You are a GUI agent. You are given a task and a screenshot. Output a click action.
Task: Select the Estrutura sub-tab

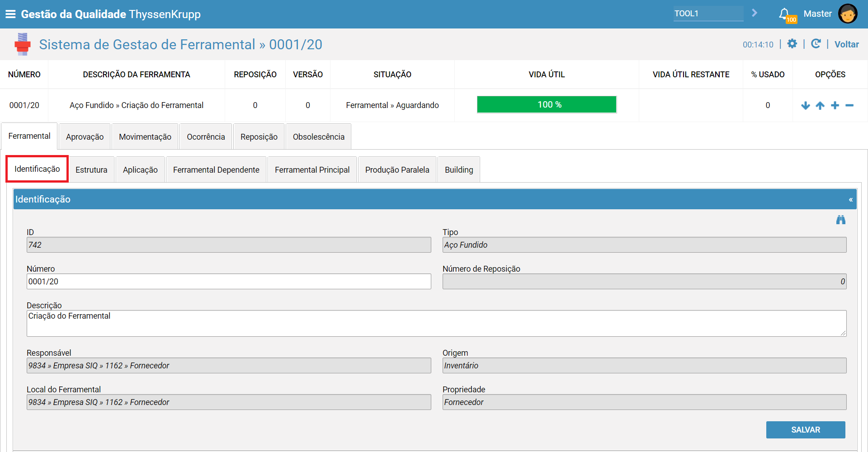[x=91, y=169]
